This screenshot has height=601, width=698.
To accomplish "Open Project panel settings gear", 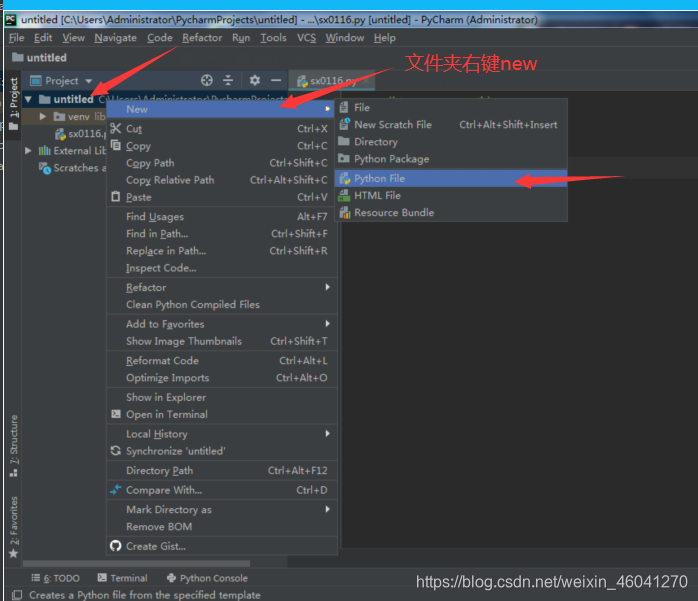I will tap(255, 80).
